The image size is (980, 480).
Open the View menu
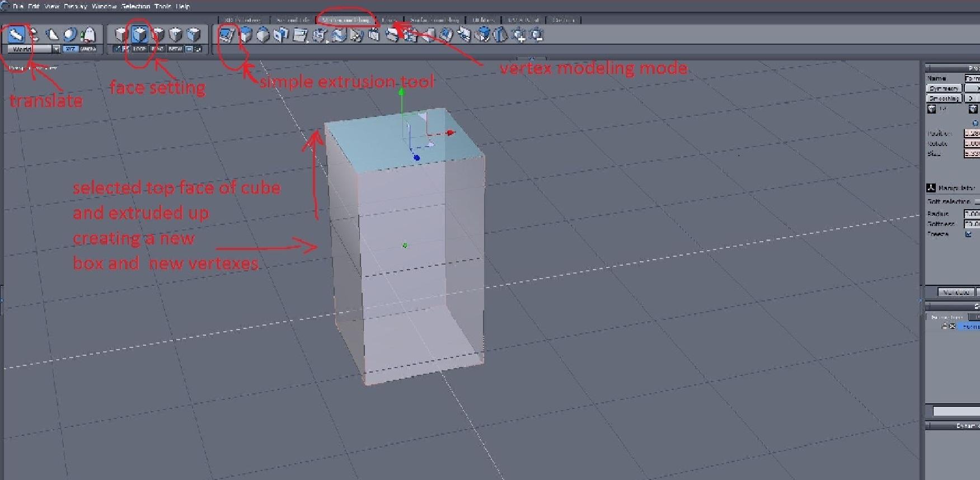51,6
